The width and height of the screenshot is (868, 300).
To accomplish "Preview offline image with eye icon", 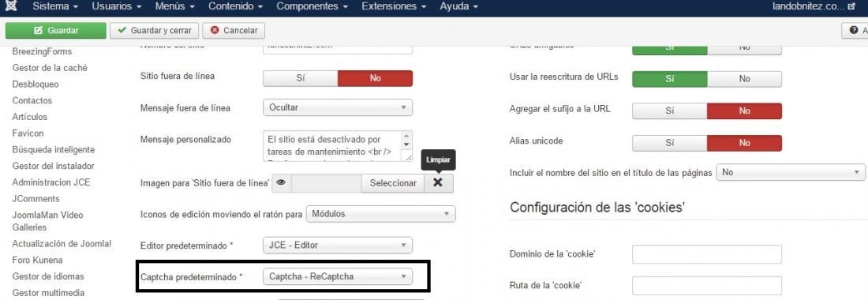I will [281, 183].
